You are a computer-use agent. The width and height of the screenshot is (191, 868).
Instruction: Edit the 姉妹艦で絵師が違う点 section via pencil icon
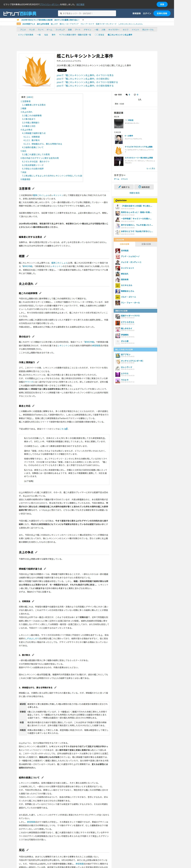point(45,569)
